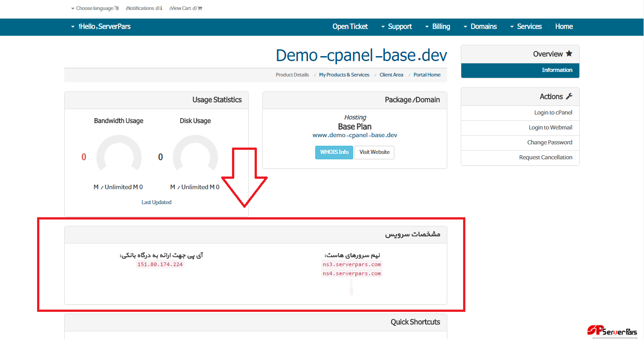Click the IP address 151.80.174.224
The width and height of the screenshot is (644, 339).
click(160, 264)
